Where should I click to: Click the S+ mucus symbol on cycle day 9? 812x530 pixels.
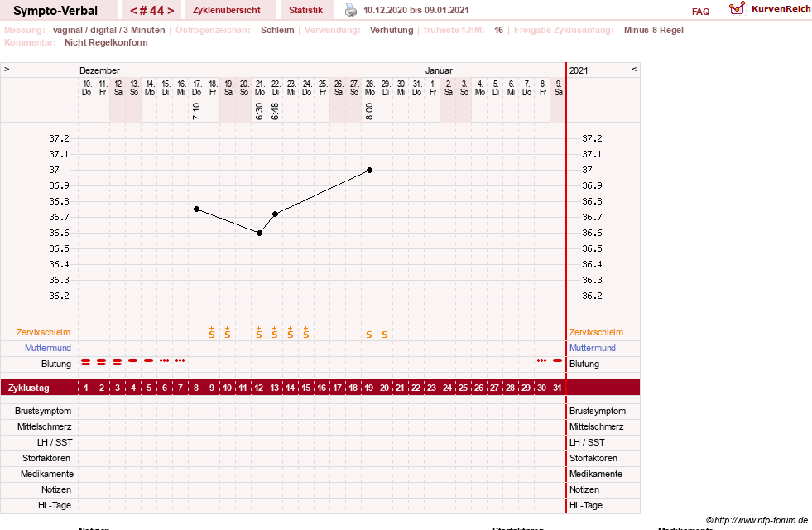(212, 333)
